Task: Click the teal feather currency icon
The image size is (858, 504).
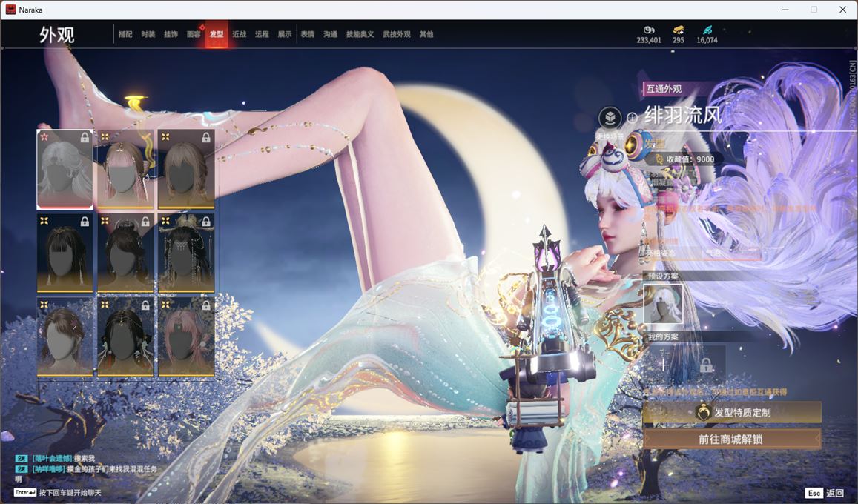Action: 707,30
